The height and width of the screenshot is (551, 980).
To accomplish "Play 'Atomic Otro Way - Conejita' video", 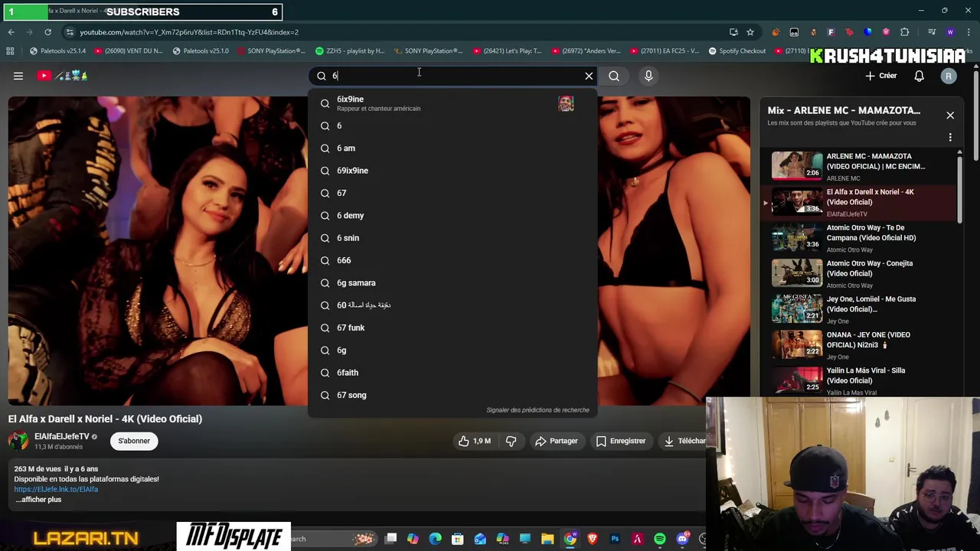I will 857,273.
